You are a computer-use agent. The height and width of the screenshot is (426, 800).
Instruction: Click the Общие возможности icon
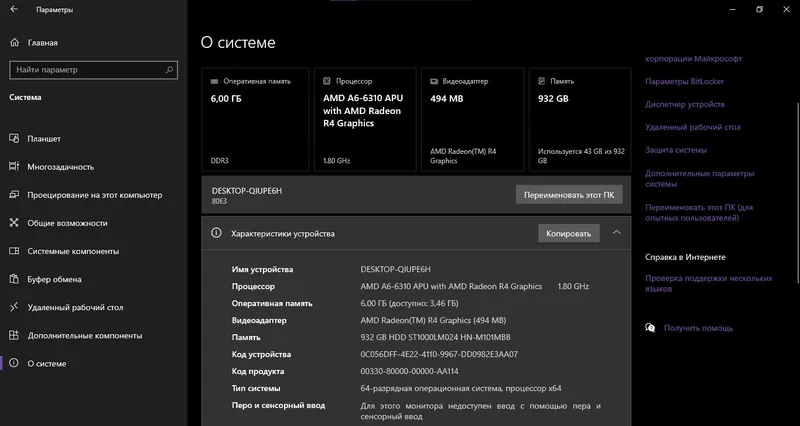(14, 222)
